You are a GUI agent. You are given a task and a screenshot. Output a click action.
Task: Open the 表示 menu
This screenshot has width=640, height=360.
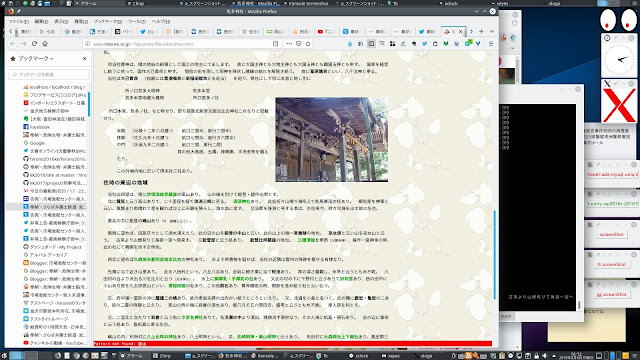[61, 21]
